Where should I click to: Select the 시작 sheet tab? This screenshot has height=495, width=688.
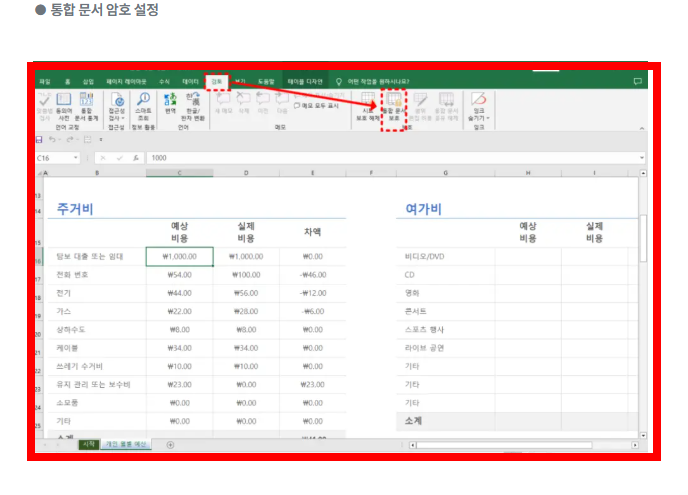pyautogui.click(x=89, y=445)
